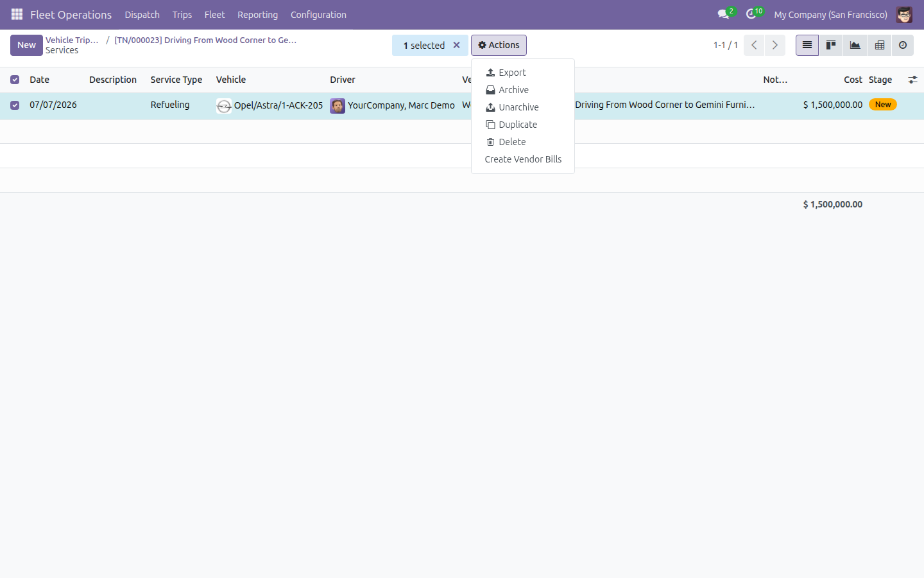
Task: Go to Vehicle Trip breadcrumb link
Action: click(x=72, y=40)
